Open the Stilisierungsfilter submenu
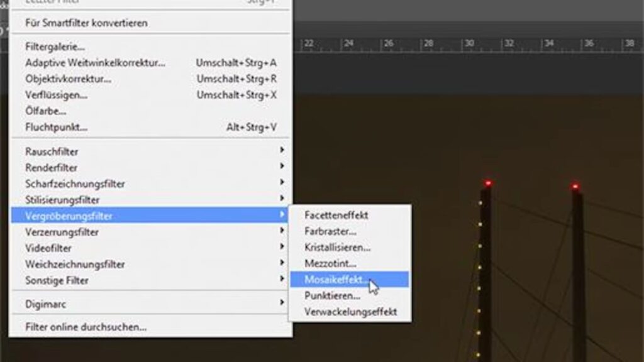Screen dimensions: 644x362 (62, 200)
